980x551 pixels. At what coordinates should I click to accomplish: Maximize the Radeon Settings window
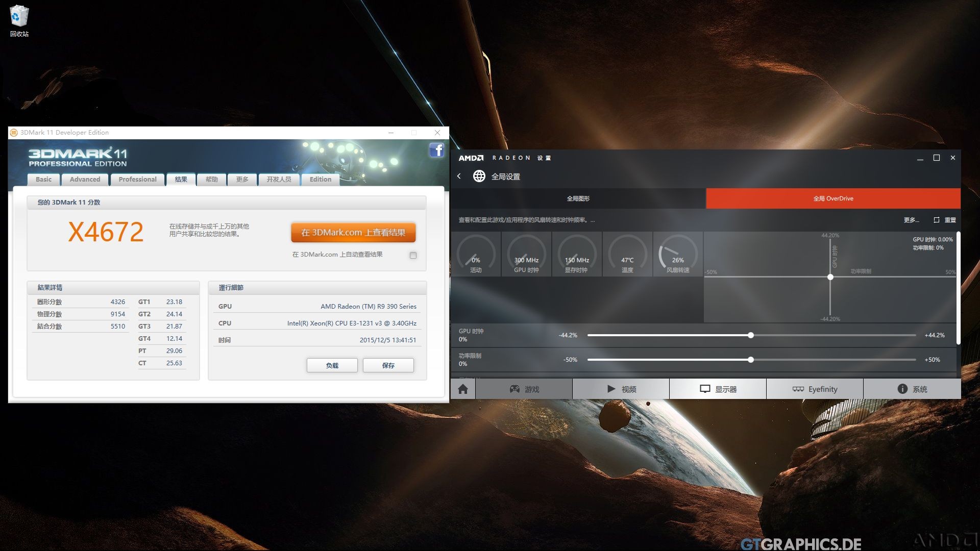click(937, 158)
